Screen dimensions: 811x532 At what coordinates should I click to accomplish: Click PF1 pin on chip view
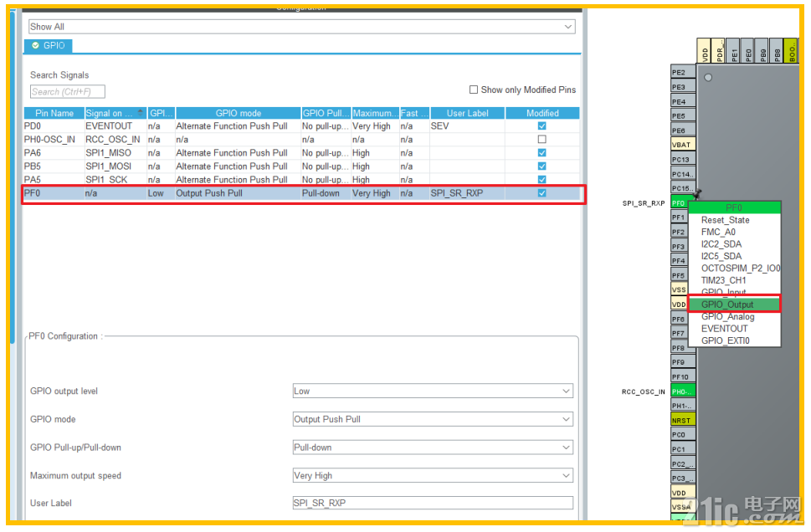point(679,217)
